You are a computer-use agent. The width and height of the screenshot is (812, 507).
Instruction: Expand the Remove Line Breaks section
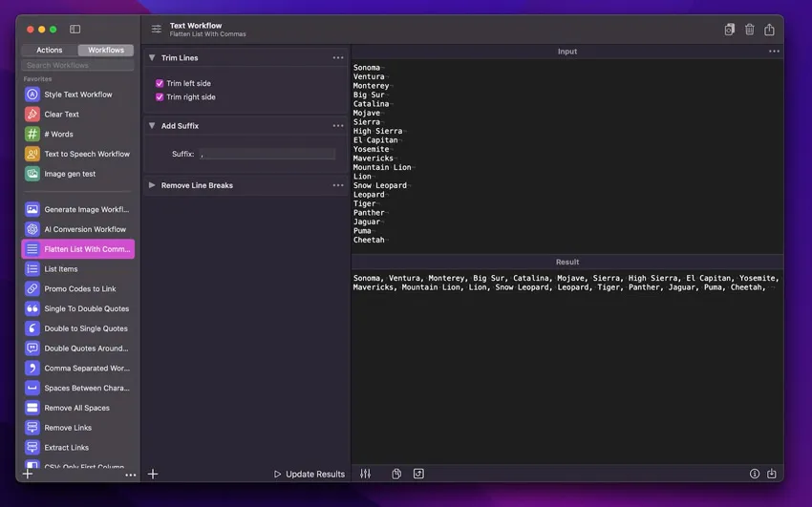(x=152, y=185)
